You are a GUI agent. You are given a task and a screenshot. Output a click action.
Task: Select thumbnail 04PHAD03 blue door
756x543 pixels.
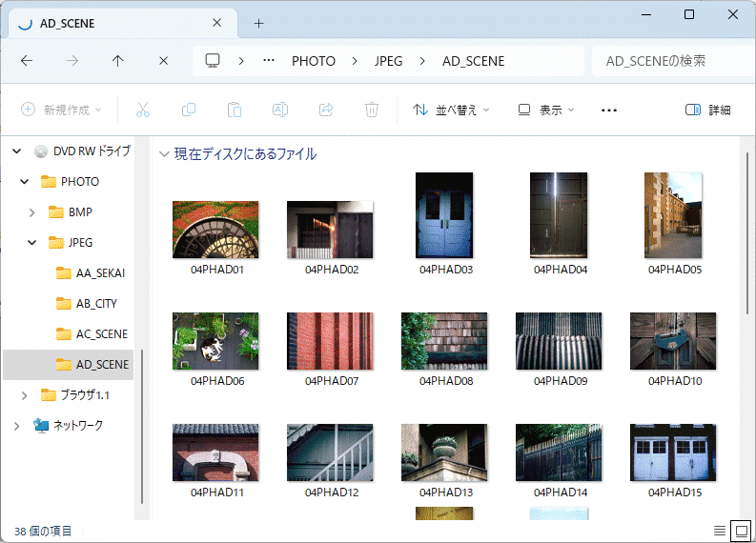click(x=444, y=215)
